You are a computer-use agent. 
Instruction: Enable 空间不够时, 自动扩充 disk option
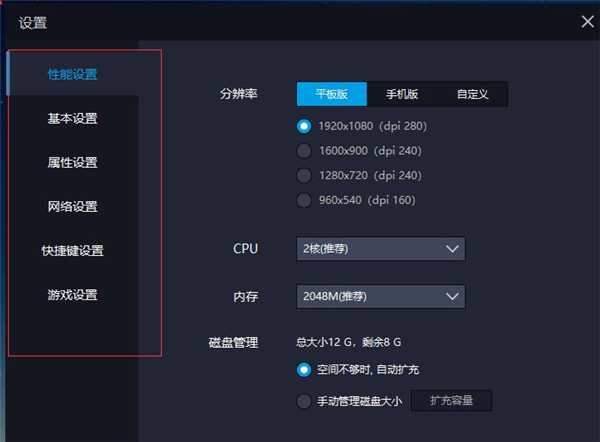click(x=304, y=370)
